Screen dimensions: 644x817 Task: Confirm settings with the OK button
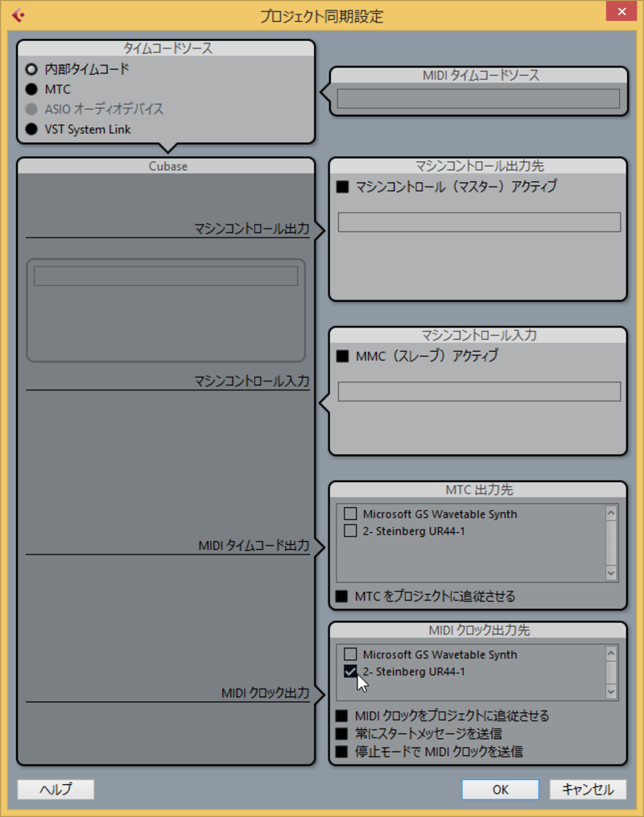coord(500,790)
